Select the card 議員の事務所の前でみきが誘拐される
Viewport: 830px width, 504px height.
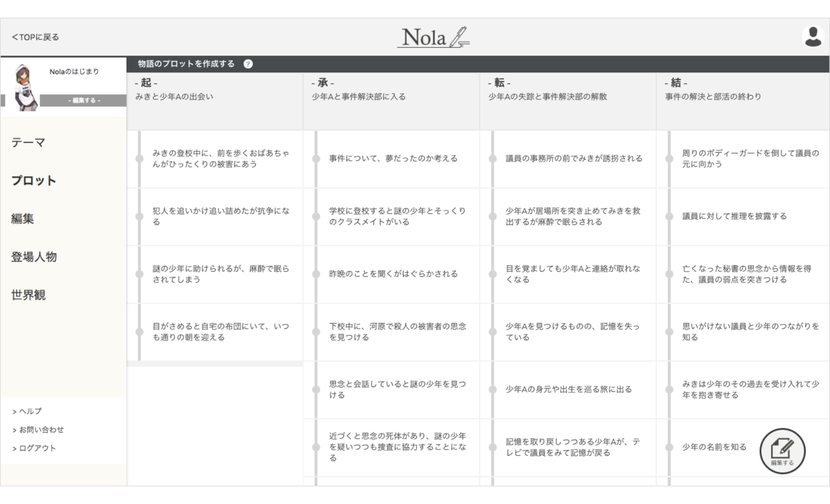(x=568, y=159)
